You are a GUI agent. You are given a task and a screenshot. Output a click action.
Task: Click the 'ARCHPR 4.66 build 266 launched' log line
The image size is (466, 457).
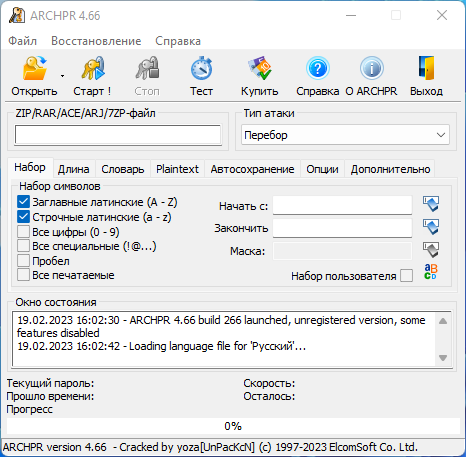click(221, 326)
